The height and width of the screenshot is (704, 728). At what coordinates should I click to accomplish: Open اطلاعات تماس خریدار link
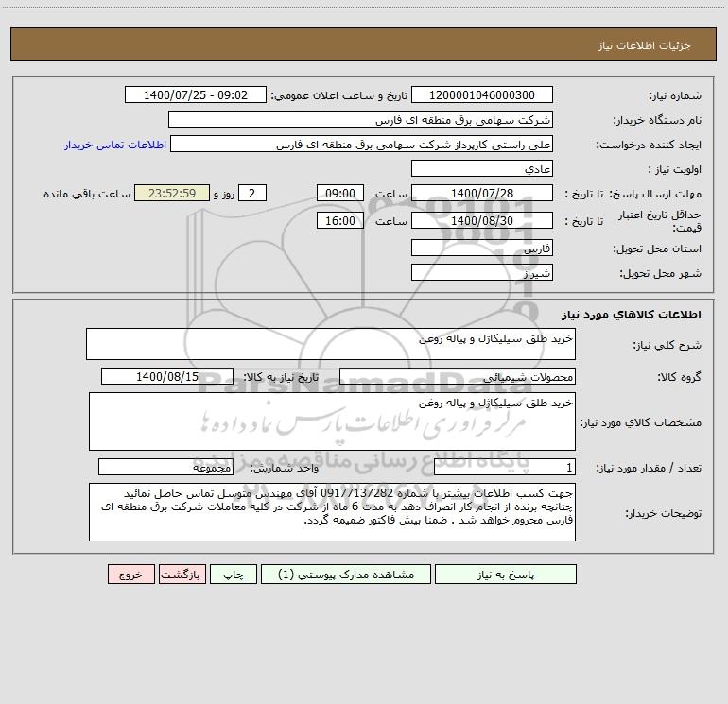click(115, 145)
